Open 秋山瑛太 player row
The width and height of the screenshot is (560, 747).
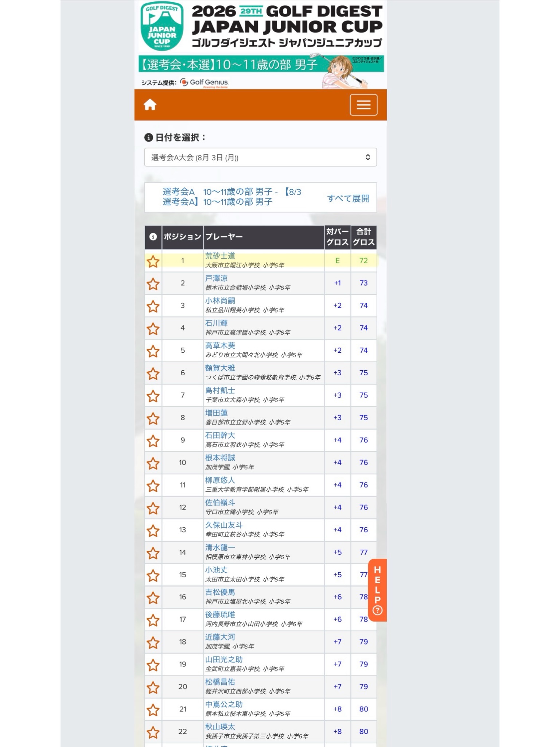pos(261,731)
